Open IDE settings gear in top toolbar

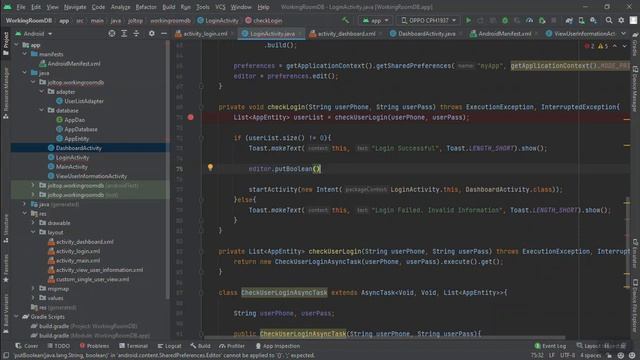pyautogui.click(x=621, y=20)
